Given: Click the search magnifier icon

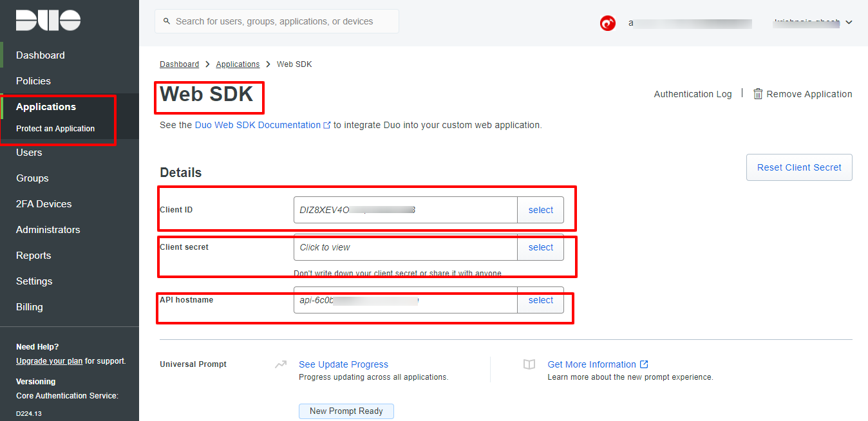Looking at the screenshot, I should click(x=167, y=21).
